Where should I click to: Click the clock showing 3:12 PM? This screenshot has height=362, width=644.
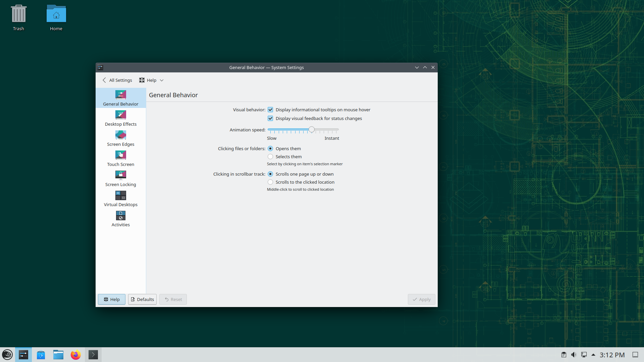(612, 355)
